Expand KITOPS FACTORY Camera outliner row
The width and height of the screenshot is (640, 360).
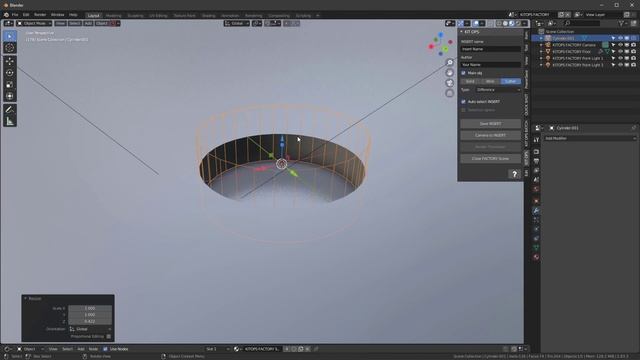541,45
